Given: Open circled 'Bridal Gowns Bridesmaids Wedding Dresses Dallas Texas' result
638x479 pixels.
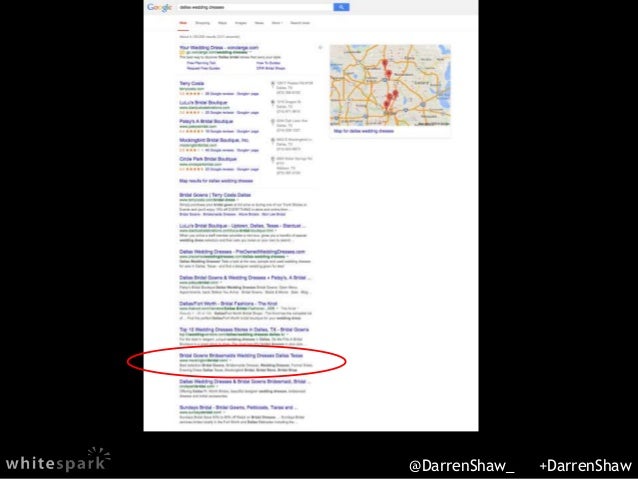Looking at the screenshot, I should pyautogui.click(x=241, y=355).
